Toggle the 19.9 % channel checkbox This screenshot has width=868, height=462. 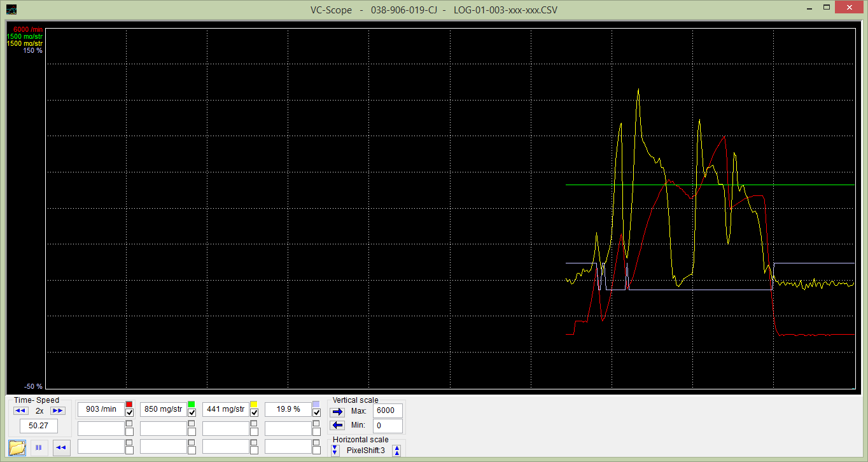point(316,413)
